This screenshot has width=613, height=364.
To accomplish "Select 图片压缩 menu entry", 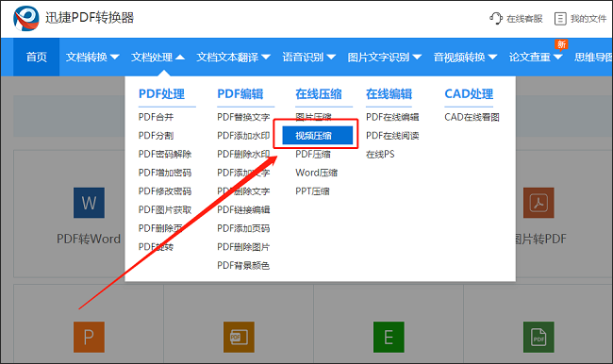I will pyautogui.click(x=313, y=116).
